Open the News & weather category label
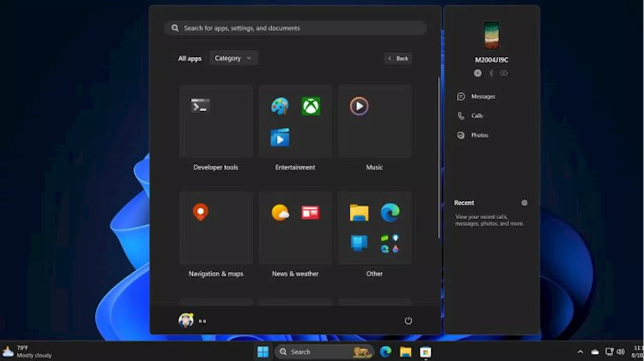 click(295, 274)
